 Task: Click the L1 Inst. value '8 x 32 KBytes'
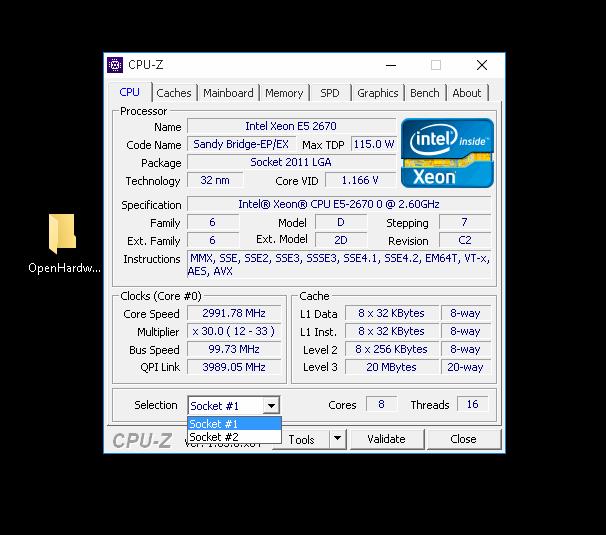[392, 331]
